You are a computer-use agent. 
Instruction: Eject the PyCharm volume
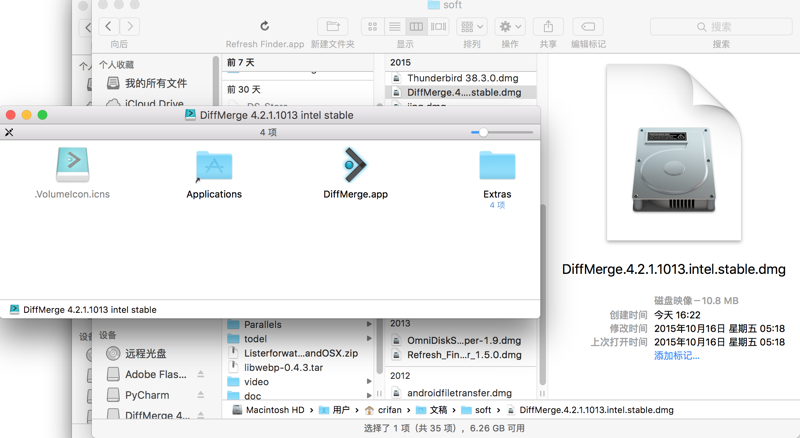pos(201,395)
